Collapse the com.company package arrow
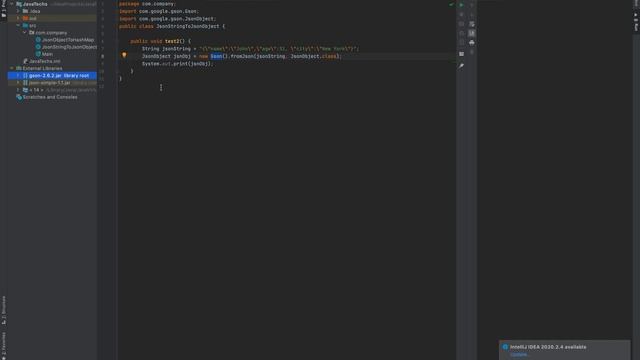 point(24,33)
